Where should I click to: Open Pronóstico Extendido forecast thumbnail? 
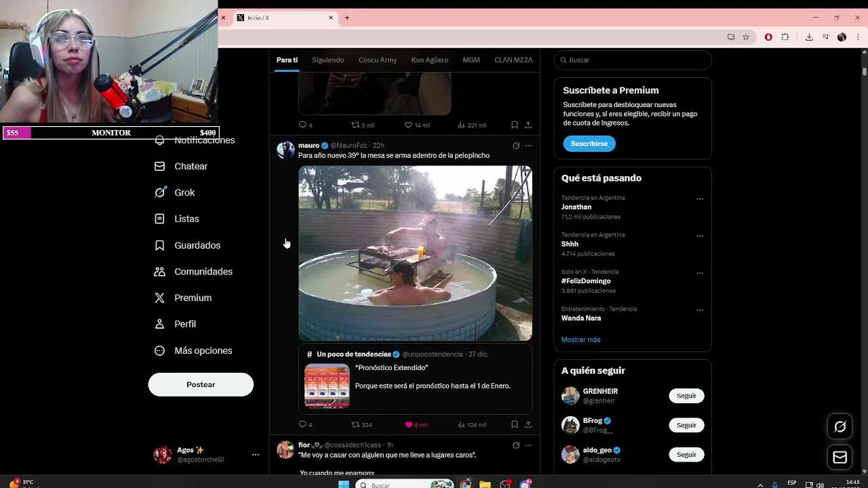[x=327, y=386]
